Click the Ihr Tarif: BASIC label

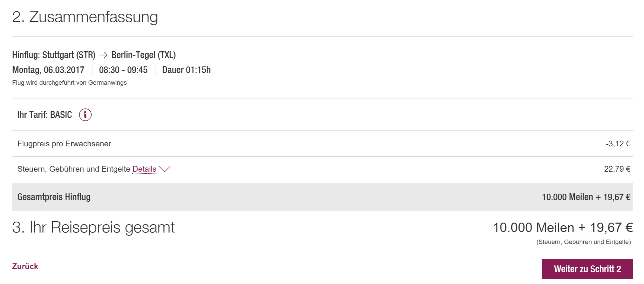[45, 115]
